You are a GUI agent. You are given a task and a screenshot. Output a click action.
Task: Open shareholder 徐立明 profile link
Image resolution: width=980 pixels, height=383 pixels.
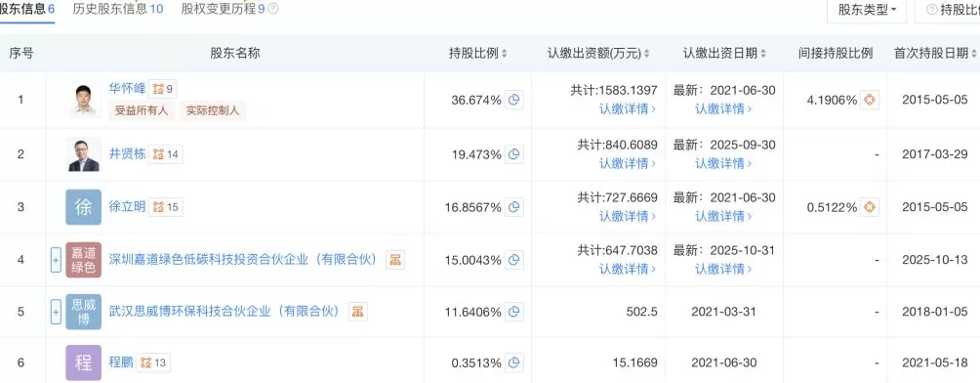[128, 206]
